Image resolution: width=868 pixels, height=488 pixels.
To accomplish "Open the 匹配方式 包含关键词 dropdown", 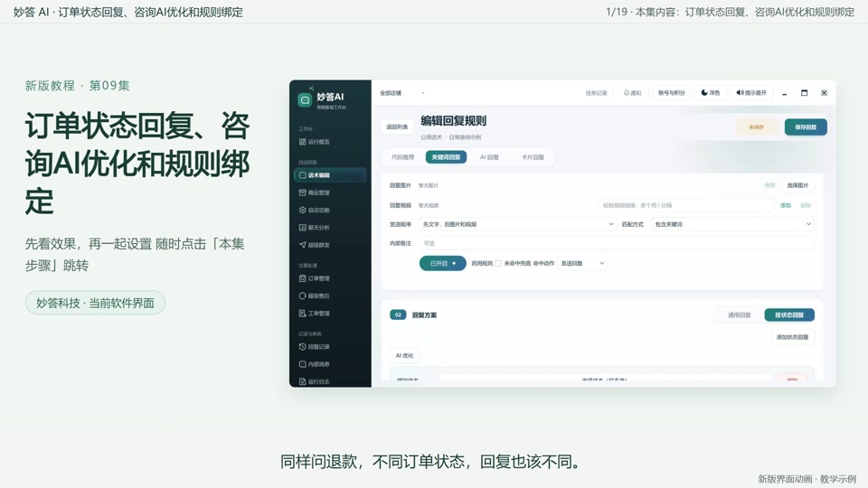I will click(x=733, y=224).
